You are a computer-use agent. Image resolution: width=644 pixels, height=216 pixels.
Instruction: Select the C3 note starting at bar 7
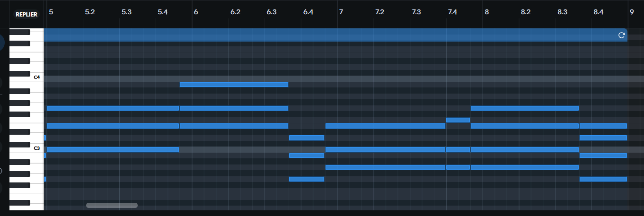(385, 149)
